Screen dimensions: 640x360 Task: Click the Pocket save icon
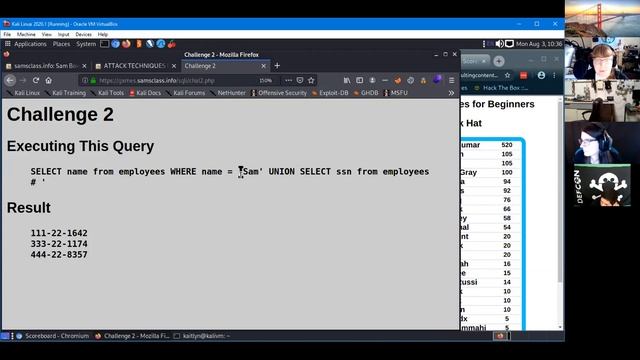[300, 80]
